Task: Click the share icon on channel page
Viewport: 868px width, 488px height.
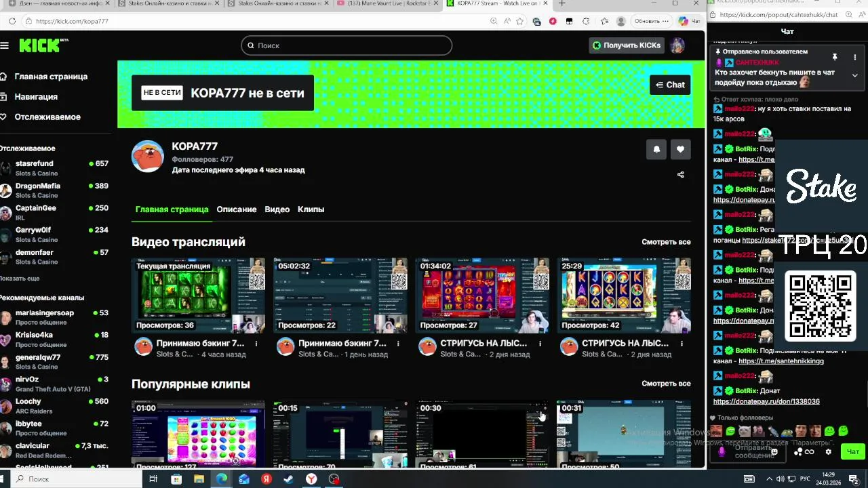Action: click(681, 174)
